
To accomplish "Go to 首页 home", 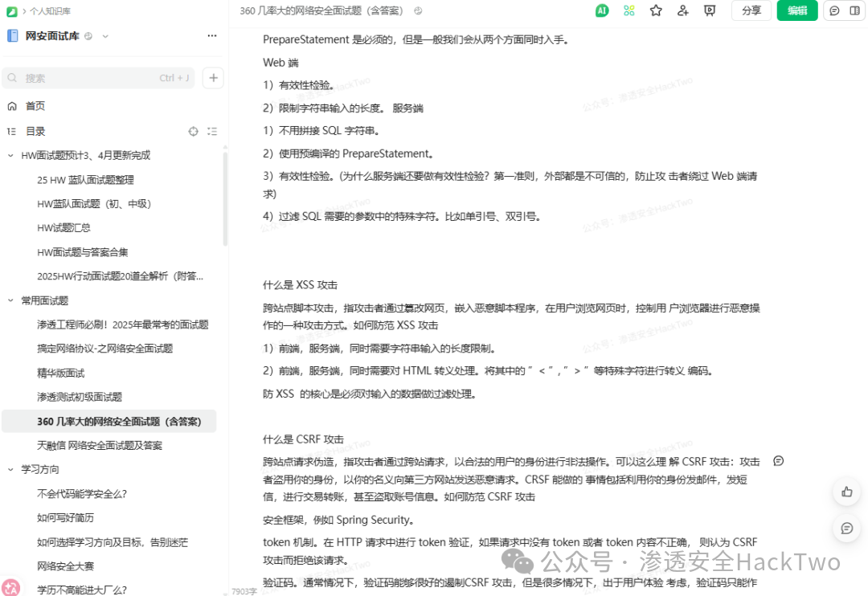I will click(35, 106).
